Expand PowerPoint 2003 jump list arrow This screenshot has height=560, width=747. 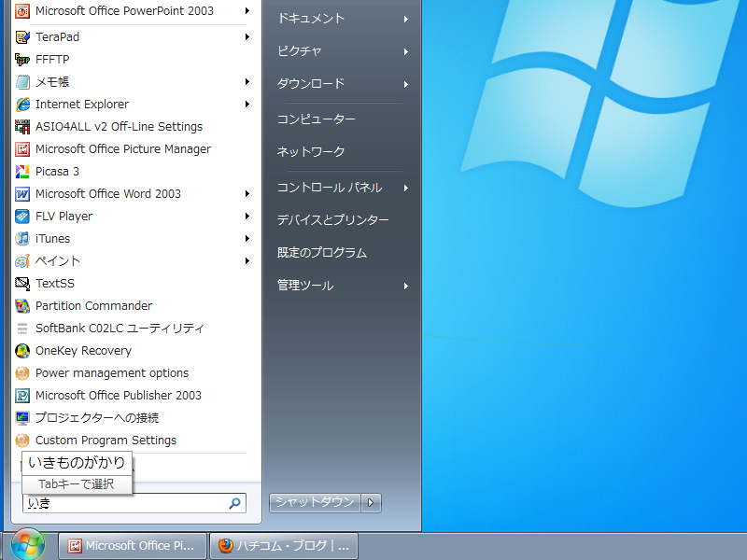(247, 10)
